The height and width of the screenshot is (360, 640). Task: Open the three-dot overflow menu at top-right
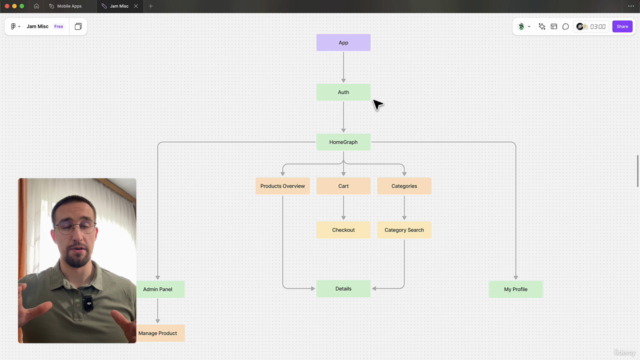631,6
